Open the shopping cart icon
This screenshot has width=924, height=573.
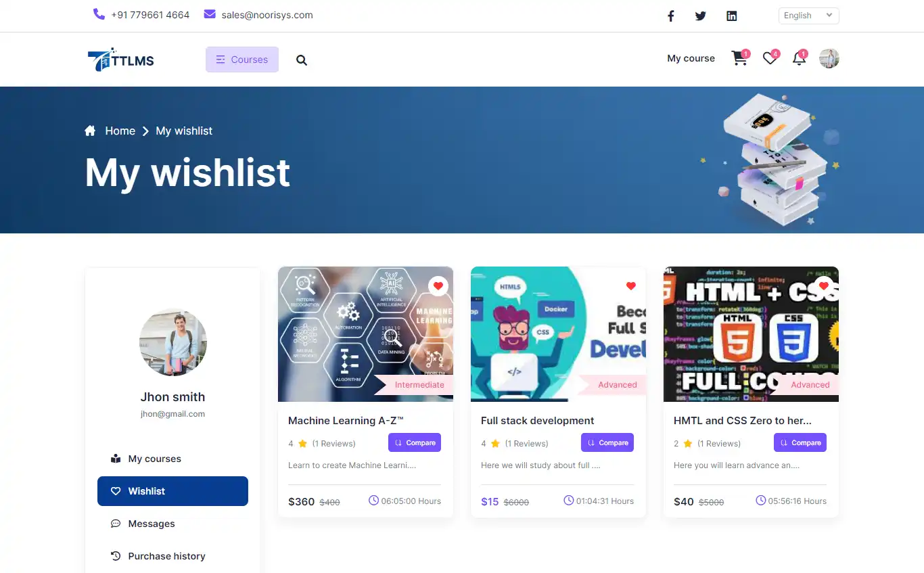[739, 59]
